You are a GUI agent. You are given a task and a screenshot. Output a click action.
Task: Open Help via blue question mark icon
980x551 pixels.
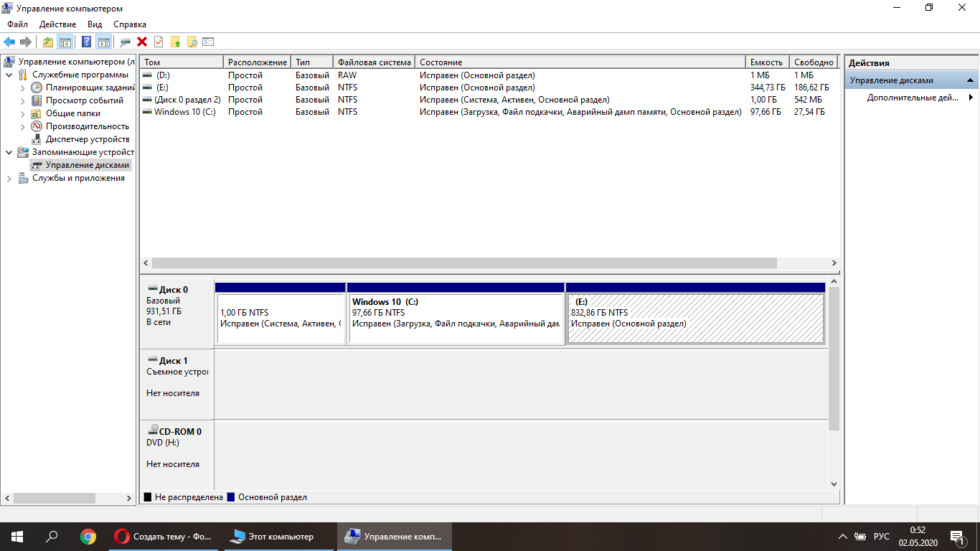click(x=86, y=42)
